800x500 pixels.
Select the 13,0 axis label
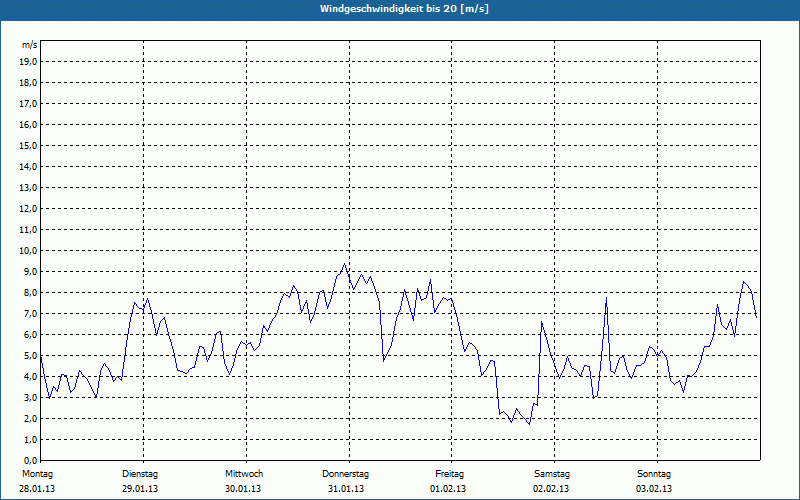tap(29, 187)
